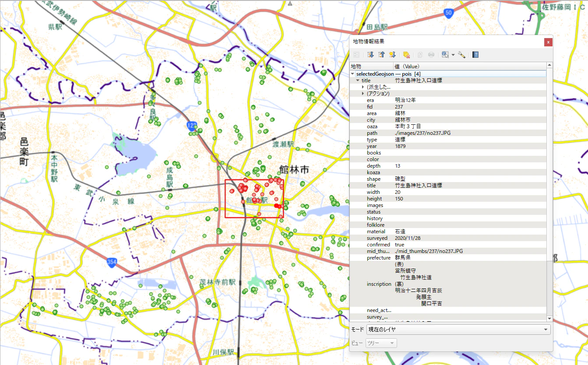Image resolution: width=588 pixels, height=365 pixels.
Task: Close the 地物情報結果 panel
Action: [x=548, y=42]
